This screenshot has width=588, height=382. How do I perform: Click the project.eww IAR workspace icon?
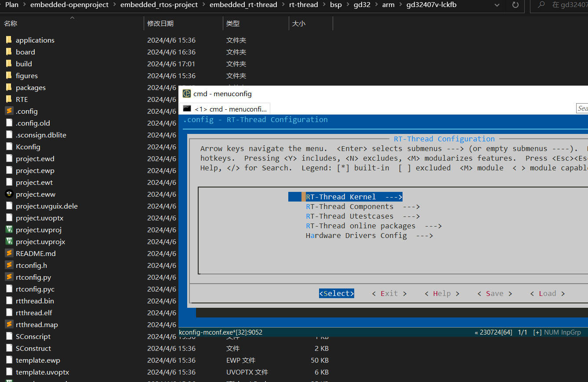pos(9,194)
